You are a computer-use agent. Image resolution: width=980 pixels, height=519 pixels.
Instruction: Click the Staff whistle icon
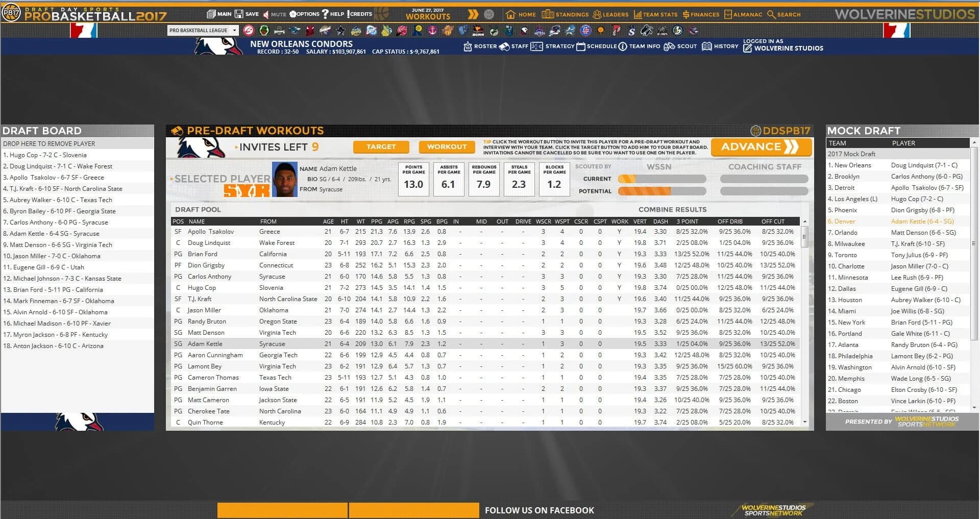505,46
